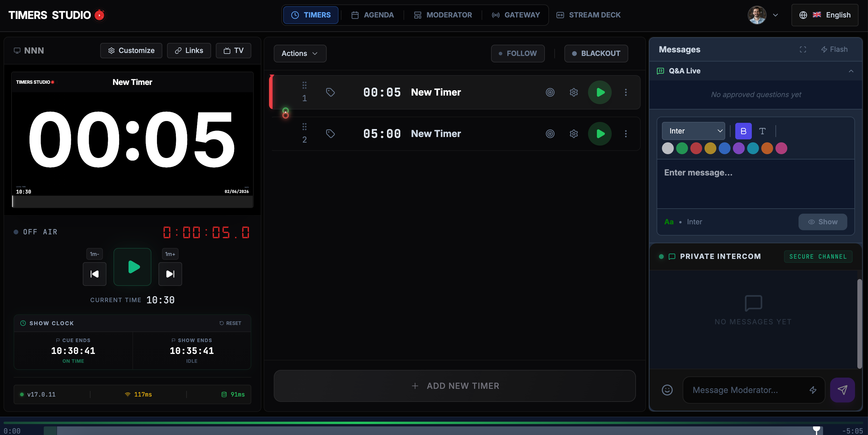Click the SECURE CHANNEL badge
Image resolution: width=868 pixels, height=435 pixels.
tap(818, 257)
